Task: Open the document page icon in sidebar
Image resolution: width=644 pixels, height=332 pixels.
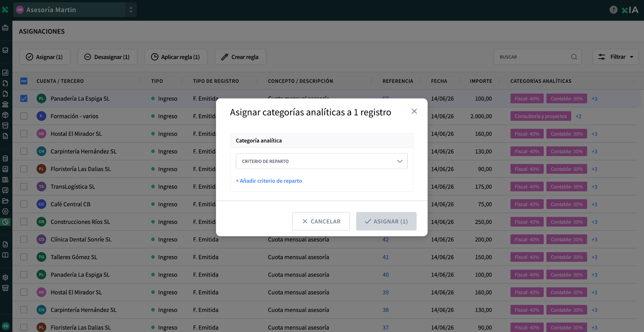Action: tap(5, 136)
